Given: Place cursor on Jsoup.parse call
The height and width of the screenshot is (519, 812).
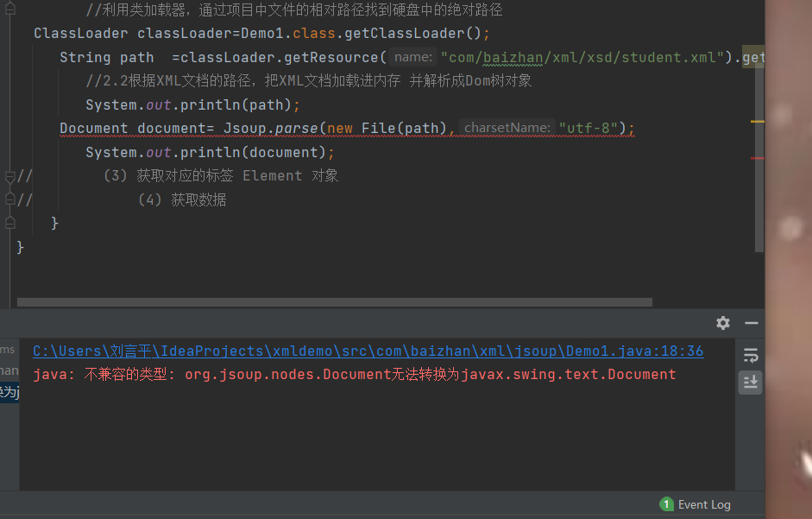Looking at the screenshot, I should (x=270, y=128).
